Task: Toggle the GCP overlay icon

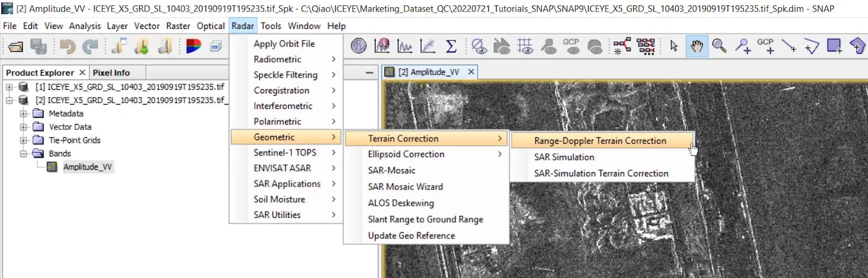Action: coord(571,46)
